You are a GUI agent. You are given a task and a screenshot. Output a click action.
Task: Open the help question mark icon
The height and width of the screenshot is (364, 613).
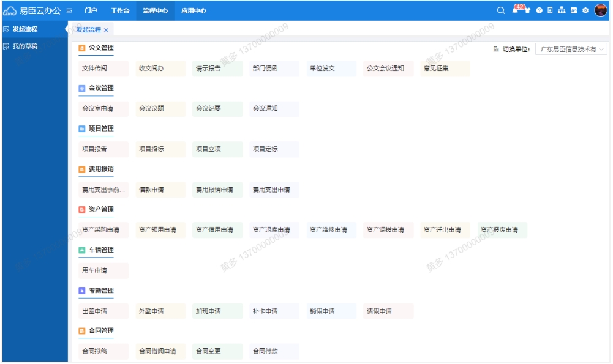click(x=539, y=10)
